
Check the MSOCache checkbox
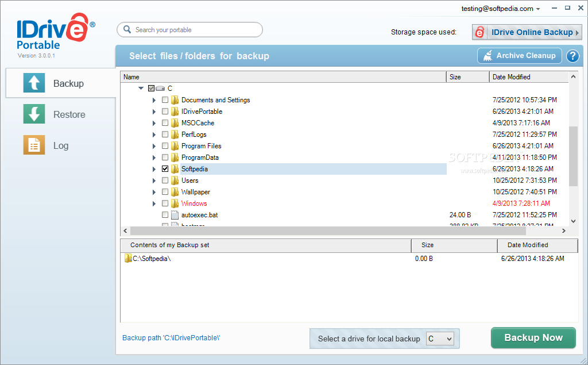point(165,123)
